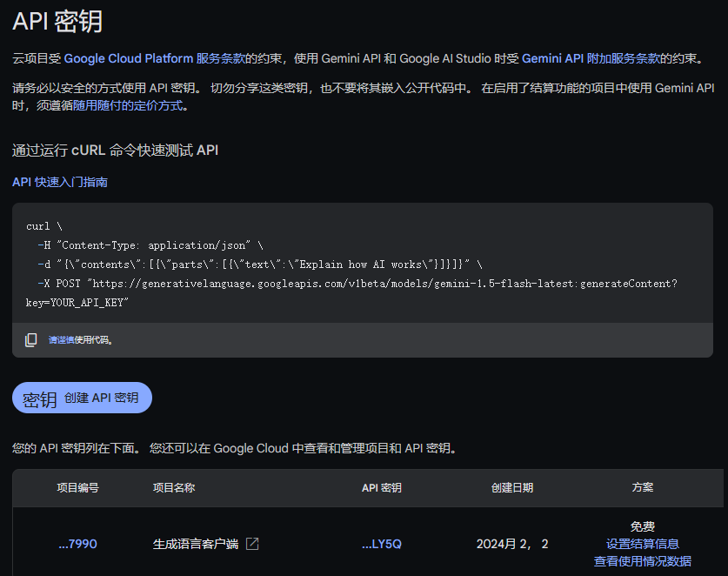Click the 项目名称 column header
The image size is (728, 576).
[x=174, y=488]
